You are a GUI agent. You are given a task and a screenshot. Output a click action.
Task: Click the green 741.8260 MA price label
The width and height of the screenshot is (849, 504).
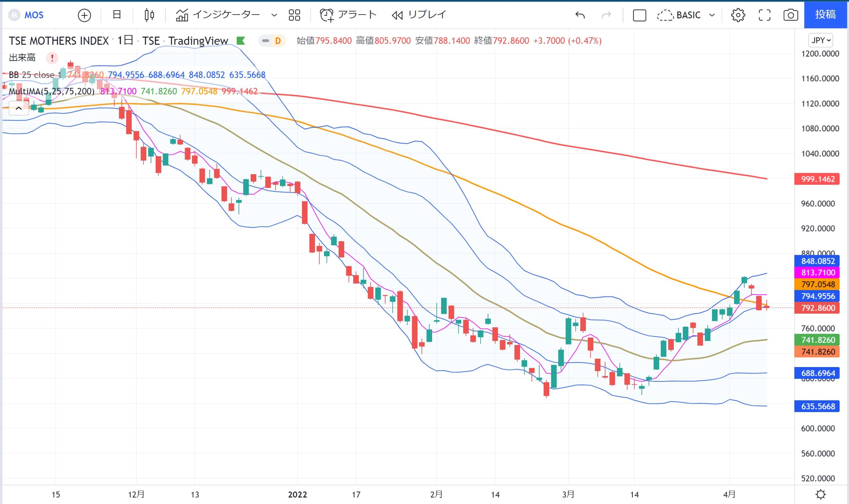point(817,340)
